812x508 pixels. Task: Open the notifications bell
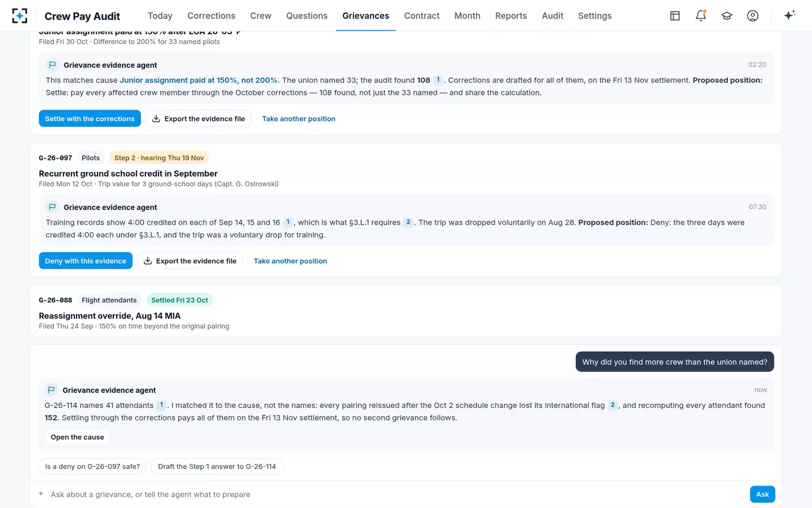(x=701, y=16)
